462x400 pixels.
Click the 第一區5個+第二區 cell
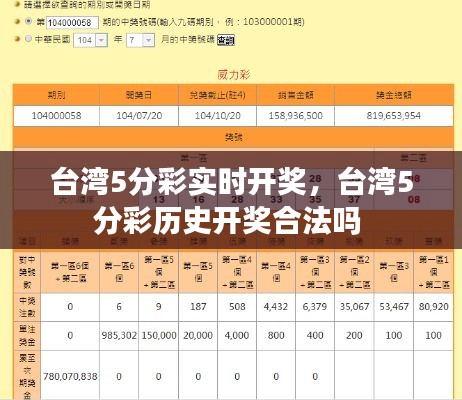click(x=159, y=272)
